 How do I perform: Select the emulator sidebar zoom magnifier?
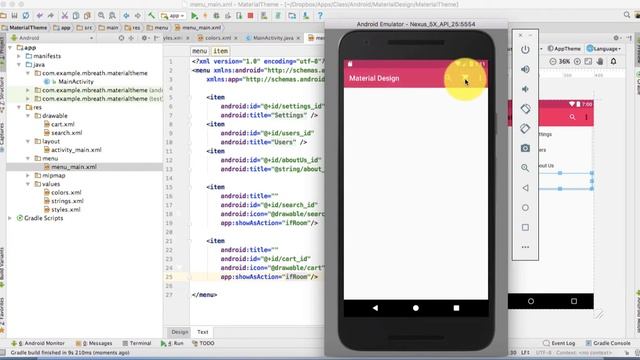525,168
